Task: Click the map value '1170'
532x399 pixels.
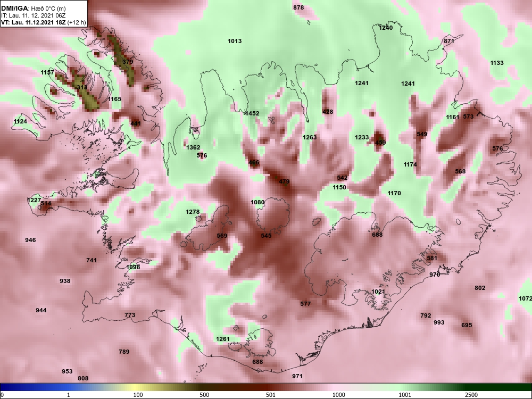Action: tap(394, 194)
